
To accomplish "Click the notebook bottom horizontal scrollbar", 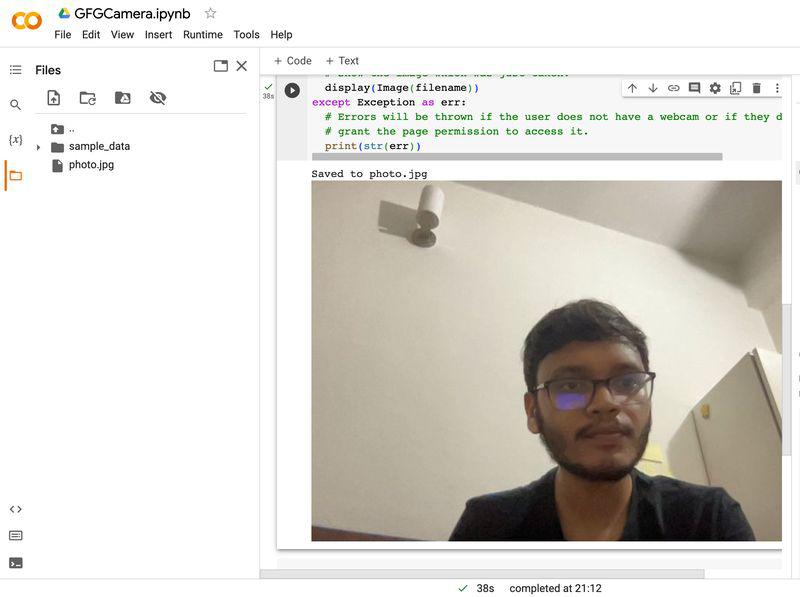I will (x=482, y=574).
